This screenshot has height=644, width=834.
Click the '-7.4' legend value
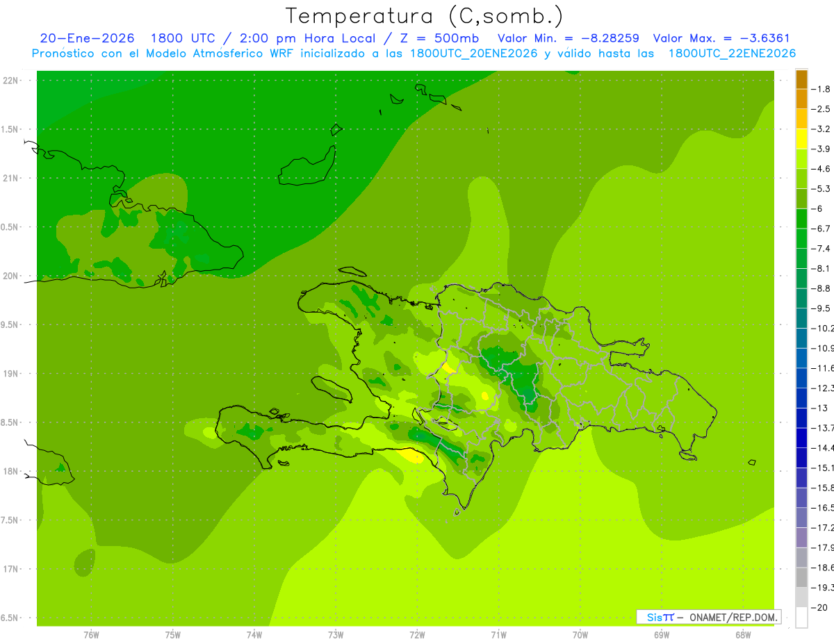821,248
